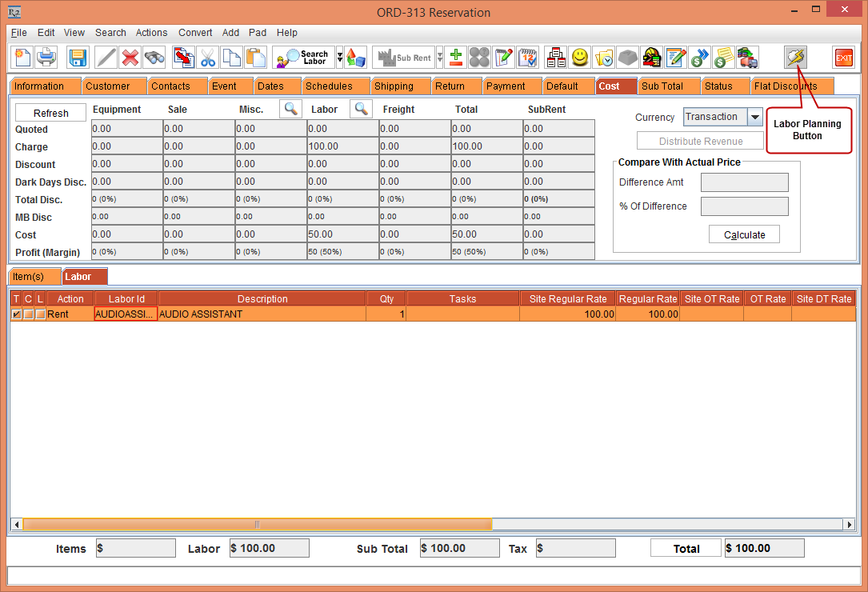Image resolution: width=868 pixels, height=592 pixels.
Task: Open the Currency Transaction dropdown
Action: coord(754,118)
